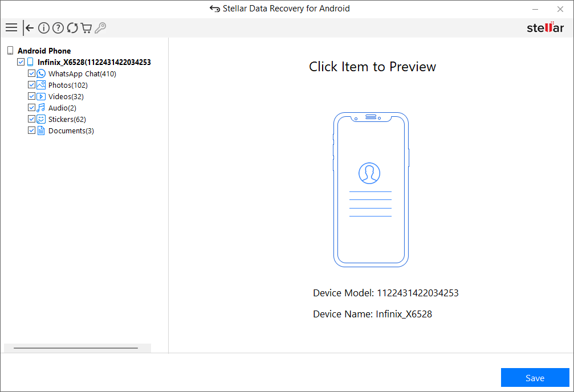Select WhatsApp Chat(410) in the tree
The image size is (574, 392).
point(82,74)
